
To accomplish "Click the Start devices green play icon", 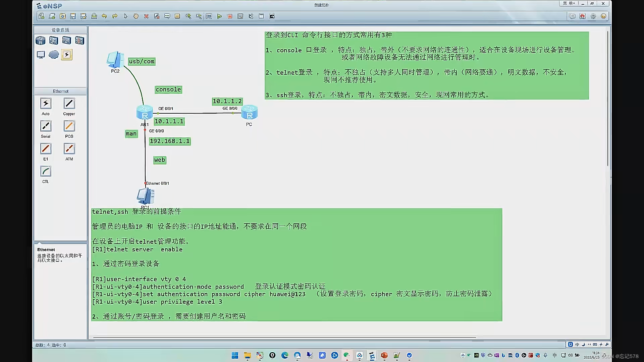I will (219, 16).
